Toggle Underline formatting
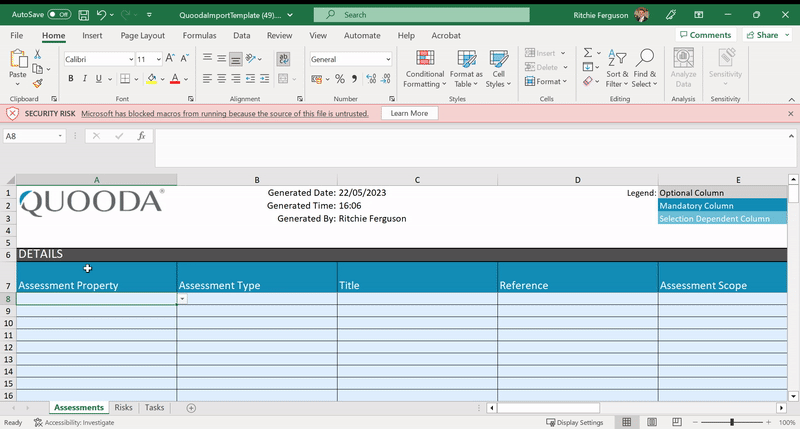This screenshot has height=429, width=800. [98, 79]
